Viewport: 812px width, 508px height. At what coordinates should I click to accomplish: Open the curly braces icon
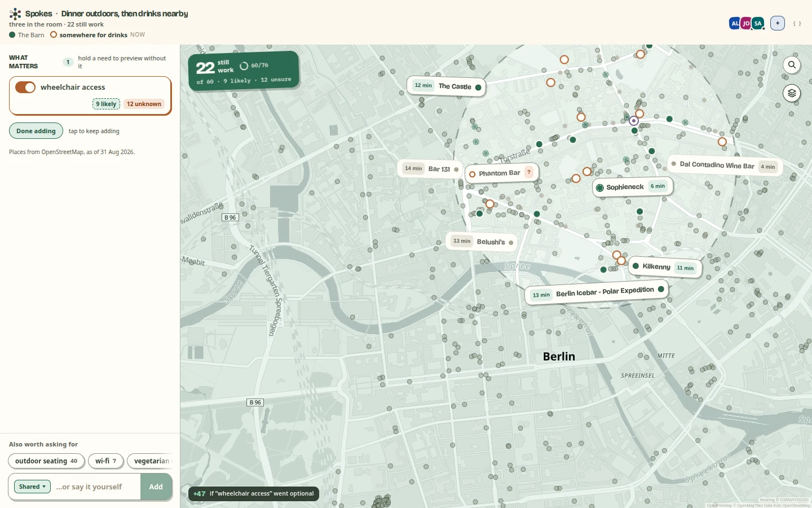(797, 24)
